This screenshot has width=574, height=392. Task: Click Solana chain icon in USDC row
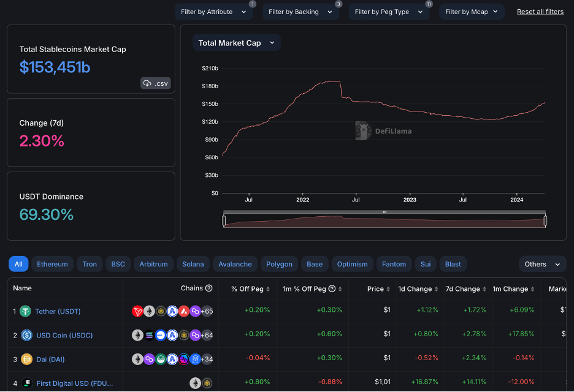[149, 335]
